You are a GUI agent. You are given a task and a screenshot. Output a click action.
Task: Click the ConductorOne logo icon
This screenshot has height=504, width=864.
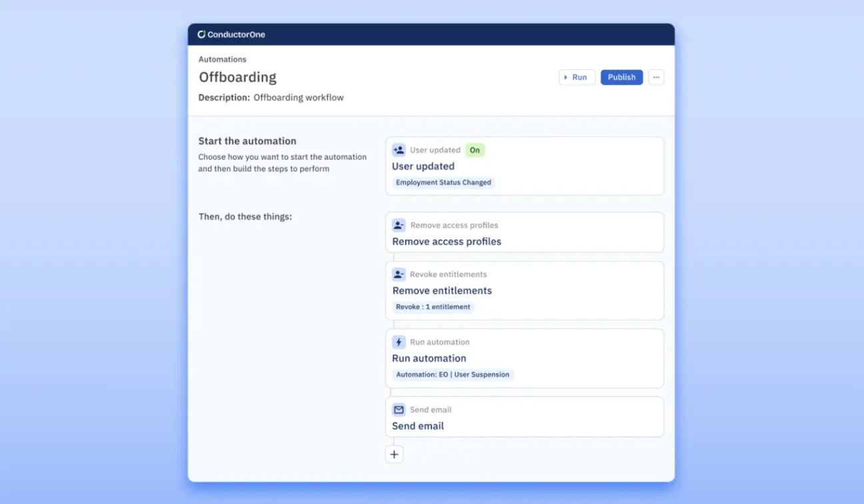point(201,35)
